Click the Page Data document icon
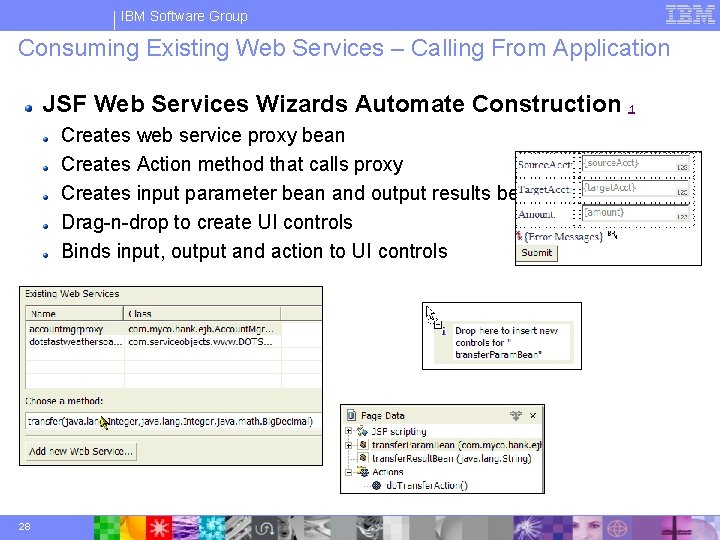The image size is (720, 540). click(x=351, y=416)
